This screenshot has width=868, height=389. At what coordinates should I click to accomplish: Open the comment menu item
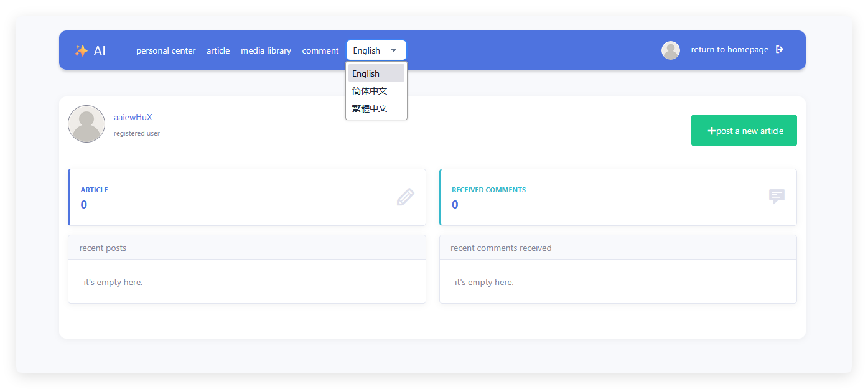[320, 50]
